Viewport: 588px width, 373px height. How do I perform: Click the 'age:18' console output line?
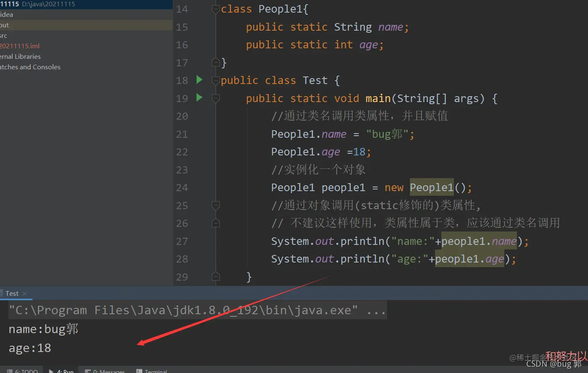(30, 348)
